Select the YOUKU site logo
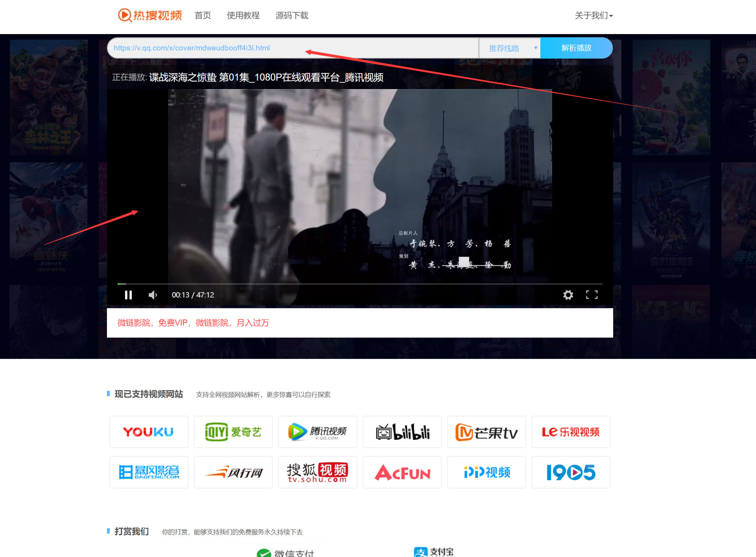Screen dimensions: 756x557 point(148,432)
